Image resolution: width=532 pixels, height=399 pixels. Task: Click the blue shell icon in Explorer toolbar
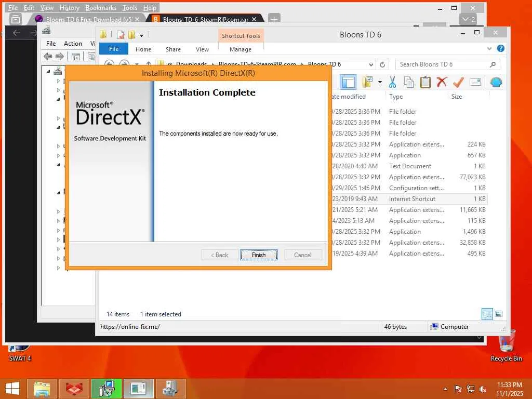[x=496, y=82]
